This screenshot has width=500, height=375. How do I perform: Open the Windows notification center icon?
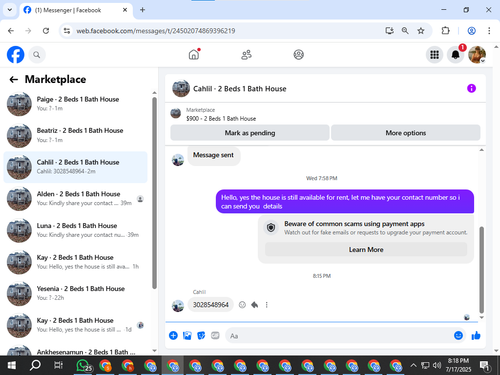[x=485, y=366]
